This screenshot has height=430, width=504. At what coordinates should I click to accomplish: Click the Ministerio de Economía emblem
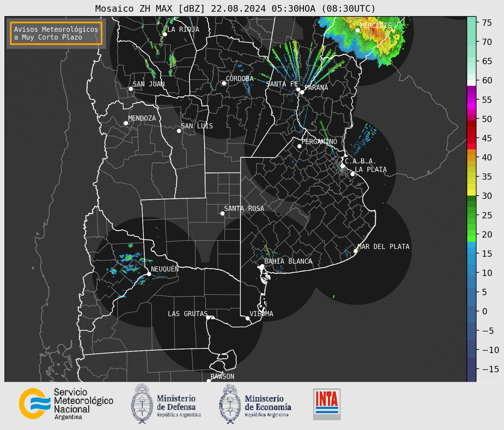point(230,404)
